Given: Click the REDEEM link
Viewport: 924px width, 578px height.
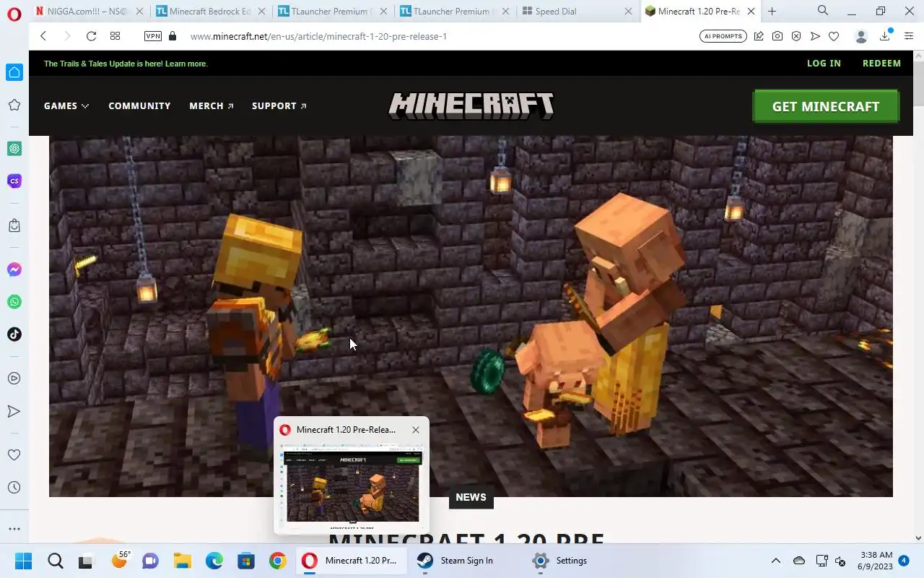Looking at the screenshot, I should [x=881, y=64].
